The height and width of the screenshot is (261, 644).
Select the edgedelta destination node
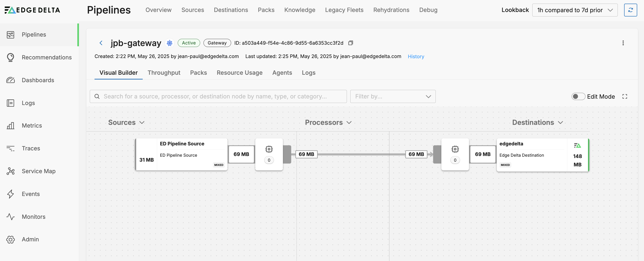click(x=543, y=155)
